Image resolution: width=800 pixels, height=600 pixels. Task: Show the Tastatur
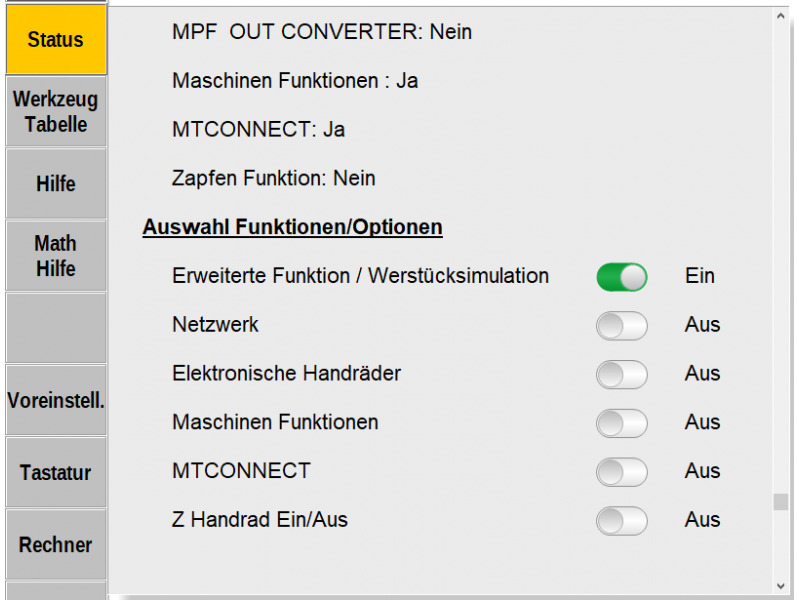[x=55, y=472]
